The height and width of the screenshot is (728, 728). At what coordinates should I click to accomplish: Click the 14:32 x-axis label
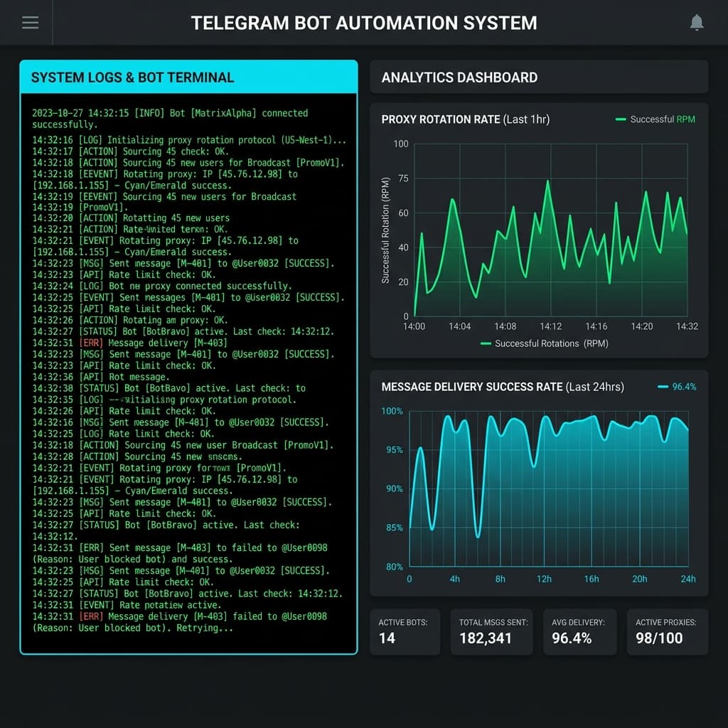click(x=687, y=326)
